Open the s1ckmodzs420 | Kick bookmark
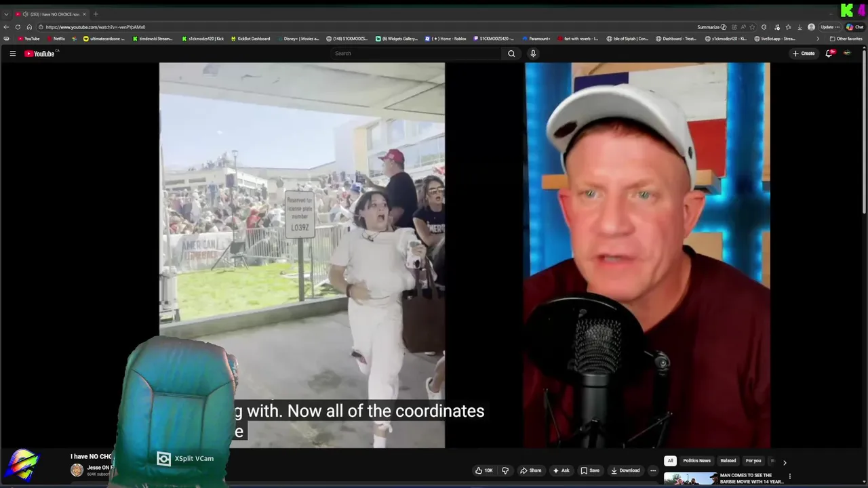Screen dimensions: 868x488 203,39
